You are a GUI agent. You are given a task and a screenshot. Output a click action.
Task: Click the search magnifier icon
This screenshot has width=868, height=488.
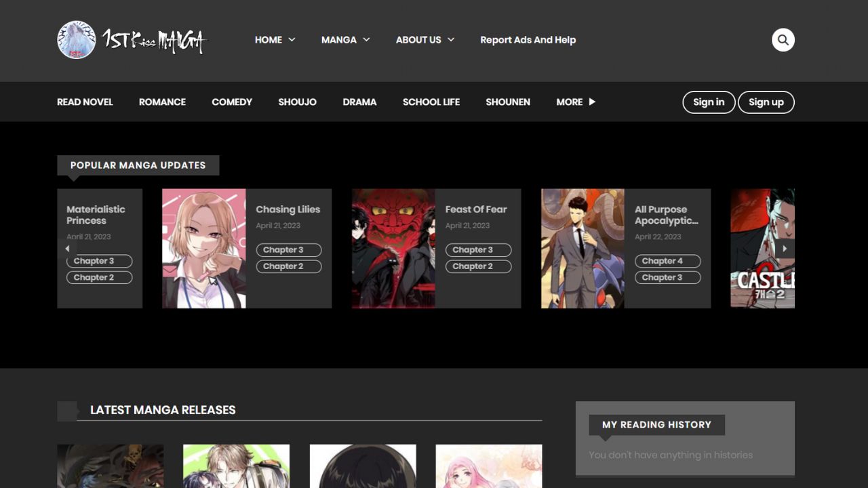783,40
